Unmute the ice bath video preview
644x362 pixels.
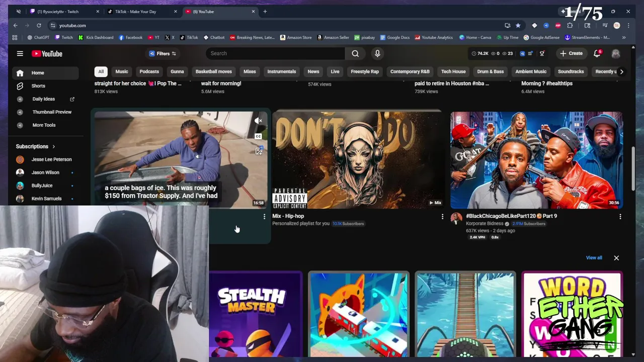258,121
